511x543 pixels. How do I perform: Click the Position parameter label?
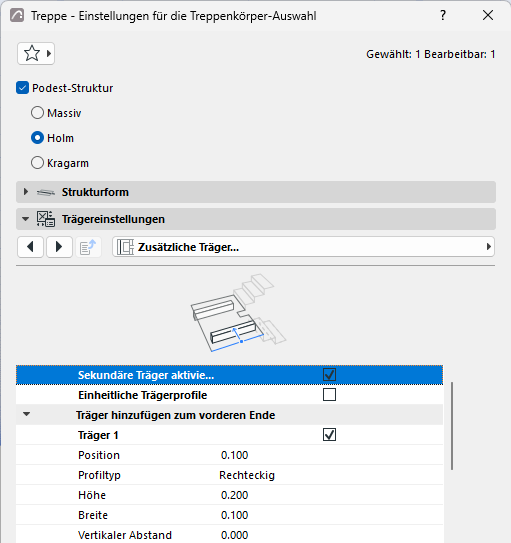click(x=99, y=455)
